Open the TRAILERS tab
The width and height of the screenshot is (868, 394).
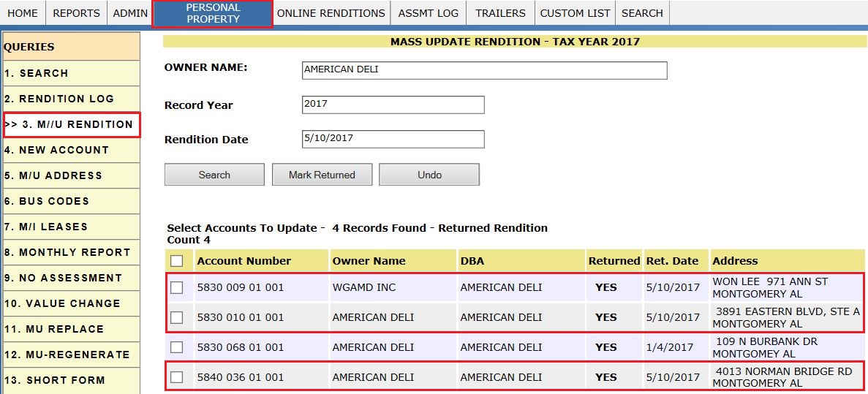tap(500, 12)
